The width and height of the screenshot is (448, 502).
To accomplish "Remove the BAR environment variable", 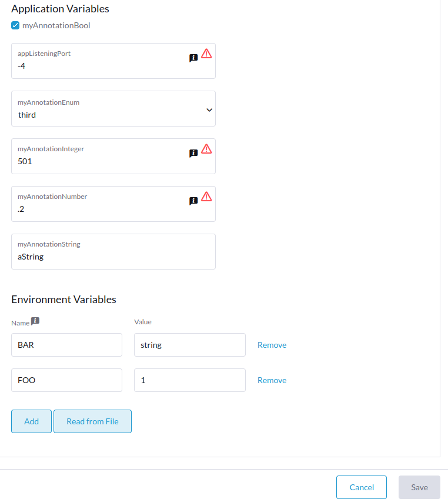I will click(272, 344).
